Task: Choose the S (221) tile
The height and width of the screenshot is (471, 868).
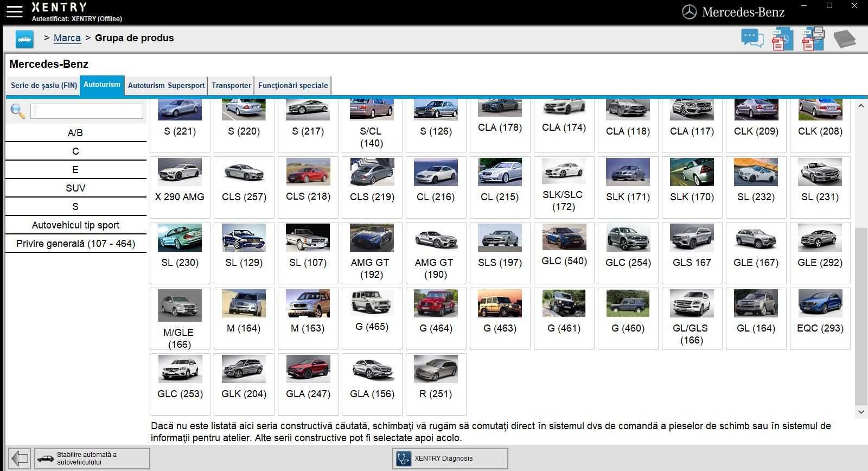Action: click(180, 125)
